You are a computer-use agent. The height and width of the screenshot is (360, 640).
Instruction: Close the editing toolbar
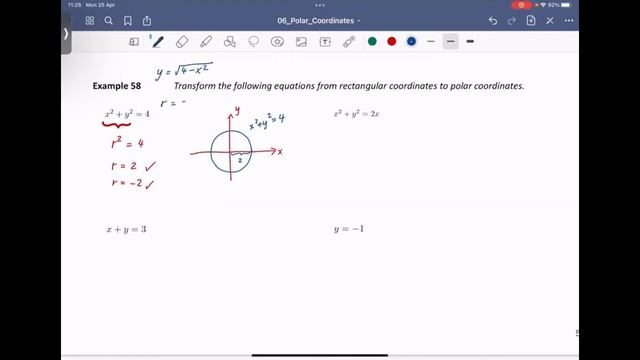pos(550,21)
